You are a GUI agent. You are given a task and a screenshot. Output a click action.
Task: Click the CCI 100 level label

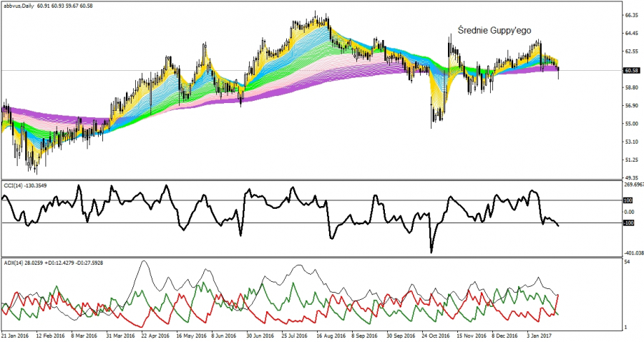[628, 200]
